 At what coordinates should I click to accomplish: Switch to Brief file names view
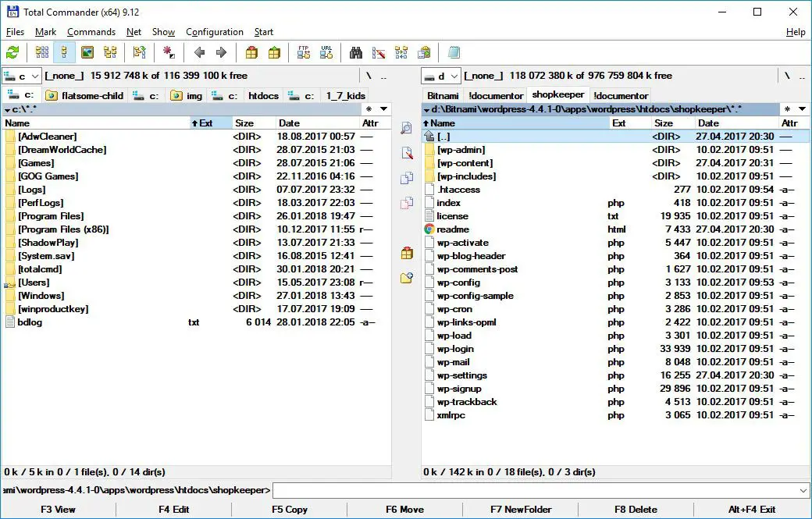pyautogui.click(x=42, y=52)
